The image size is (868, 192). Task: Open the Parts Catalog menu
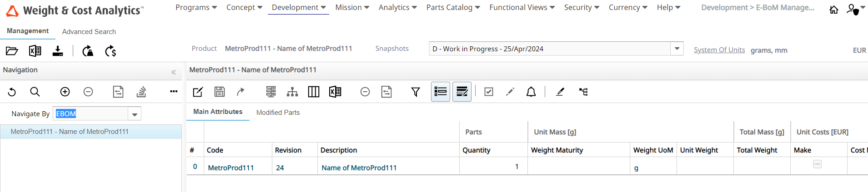453,8
